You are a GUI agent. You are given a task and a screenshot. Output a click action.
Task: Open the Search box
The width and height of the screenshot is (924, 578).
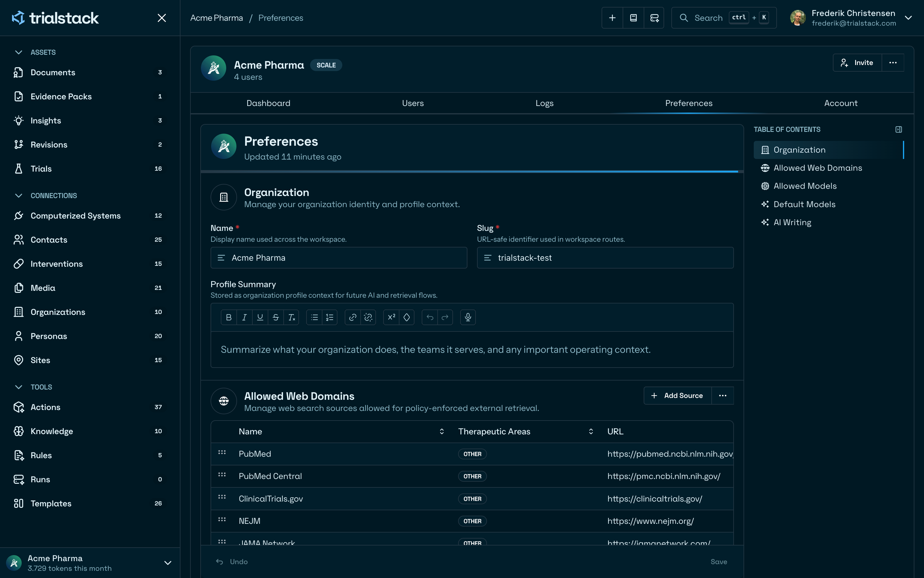pos(724,18)
